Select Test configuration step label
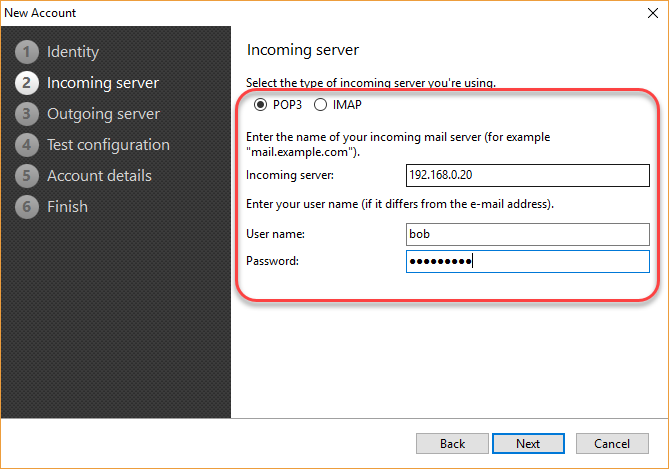 tap(108, 145)
